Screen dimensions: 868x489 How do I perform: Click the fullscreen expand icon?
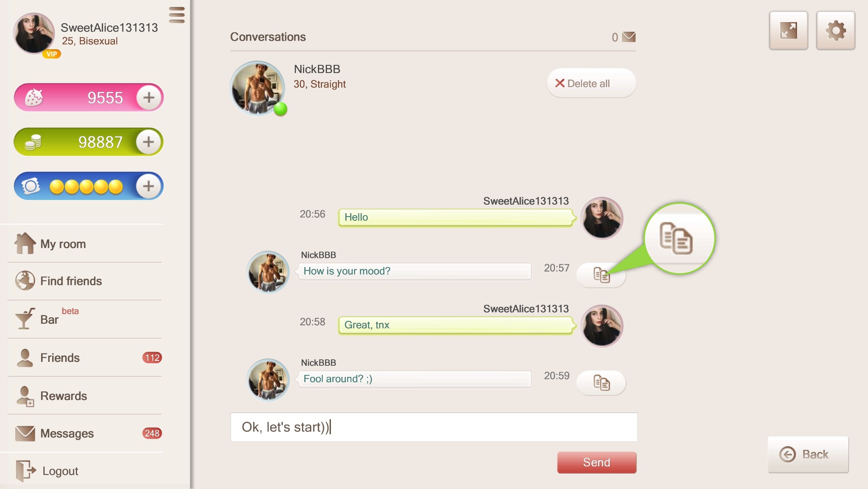coord(789,31)
